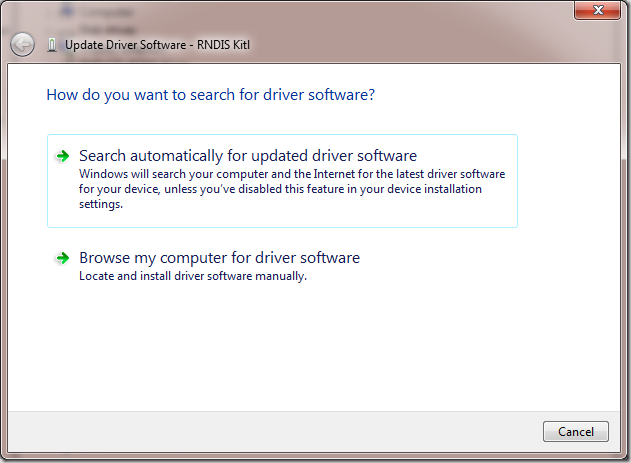This screenshot has height=463, width=631.
Task: Click the gray footer bar left of Cancel
Action: [x=280, y=431]
